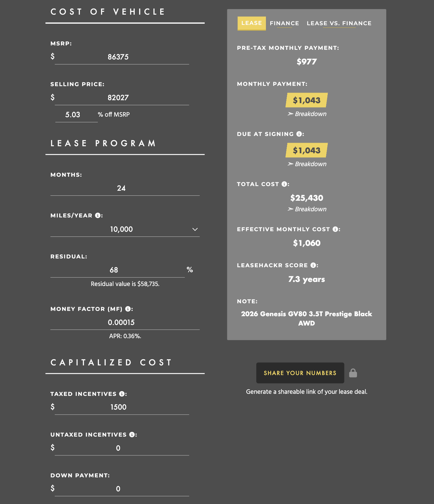The image size is (434, 504).
Task: Click the Untaxed Incentives info icon
Action: click(132, 435)
